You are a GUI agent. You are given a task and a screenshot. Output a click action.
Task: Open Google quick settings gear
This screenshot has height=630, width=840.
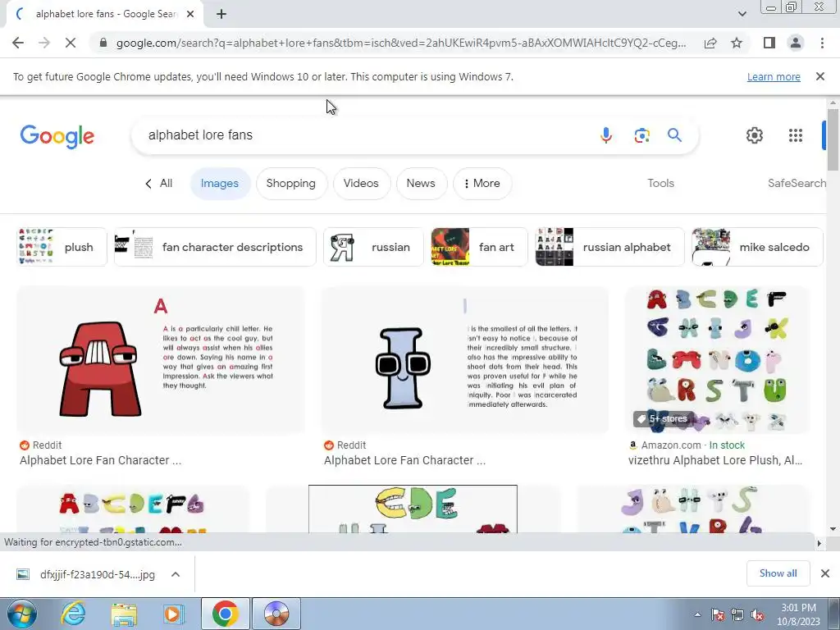click(x=755, y=135)
